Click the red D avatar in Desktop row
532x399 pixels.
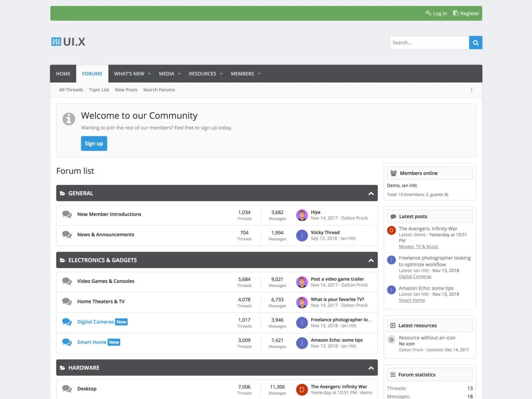(302, 389)
